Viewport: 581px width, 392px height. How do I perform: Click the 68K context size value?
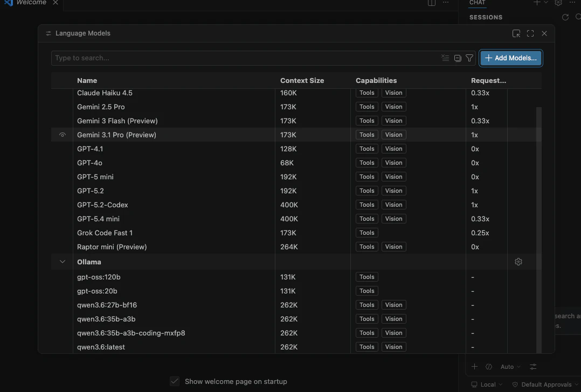pyautogui.click(x=287, y=163)
